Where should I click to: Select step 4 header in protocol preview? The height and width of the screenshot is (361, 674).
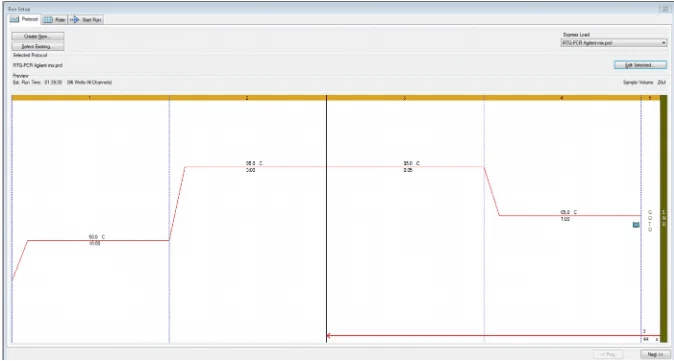click(x=562, y=98)
